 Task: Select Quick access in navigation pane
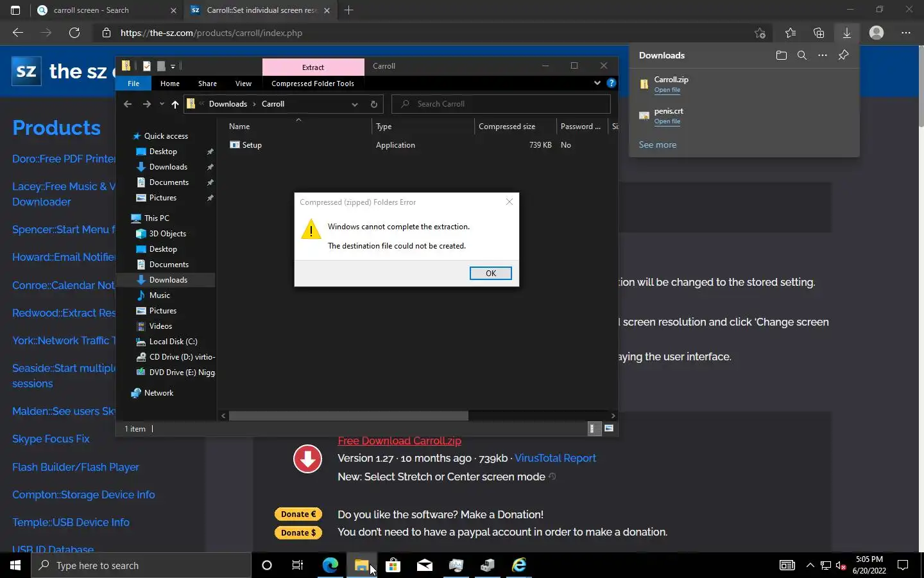coord(166,136)
